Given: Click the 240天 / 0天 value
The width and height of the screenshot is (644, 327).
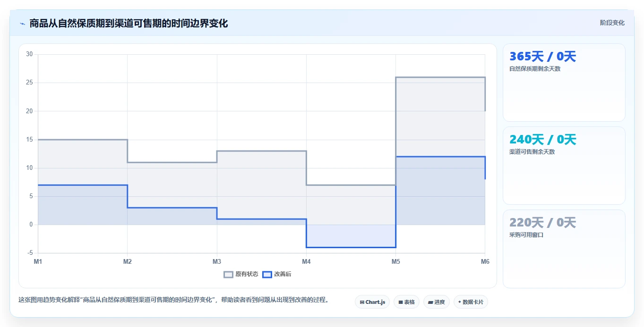Looking at the screenshot, I should (542, 140).
